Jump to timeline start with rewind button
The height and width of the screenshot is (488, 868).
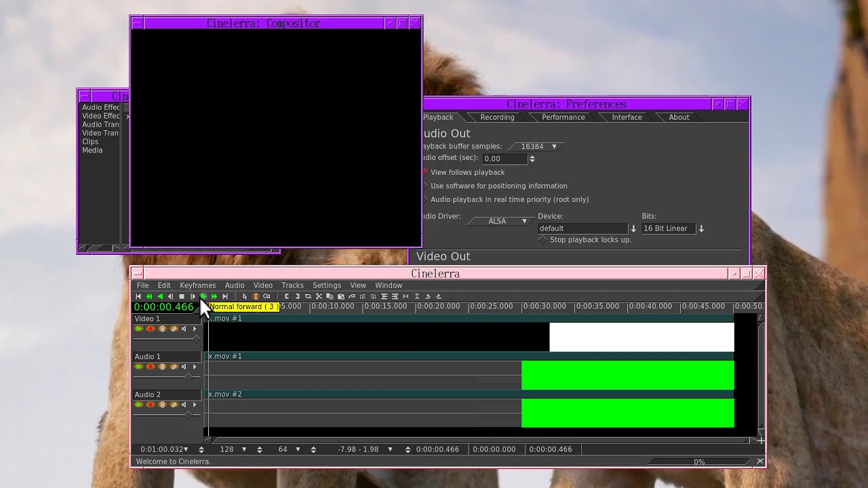click(x=138, y=296)
